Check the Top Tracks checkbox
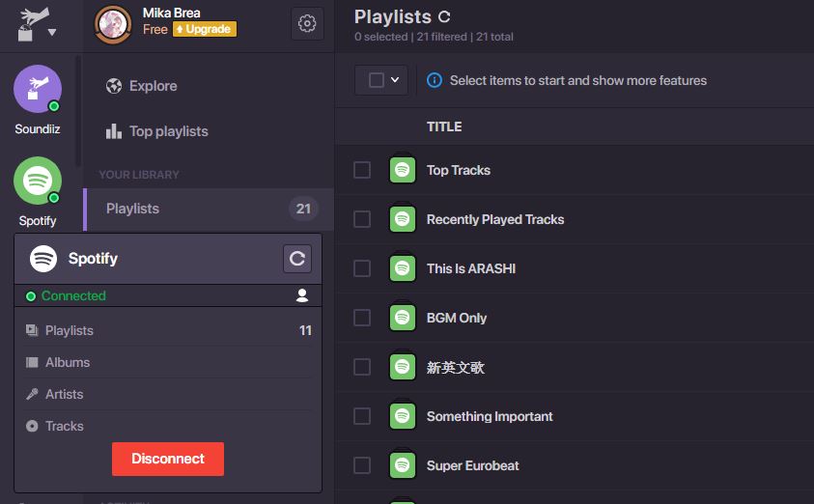814x504 pixels. pos(362,170)
